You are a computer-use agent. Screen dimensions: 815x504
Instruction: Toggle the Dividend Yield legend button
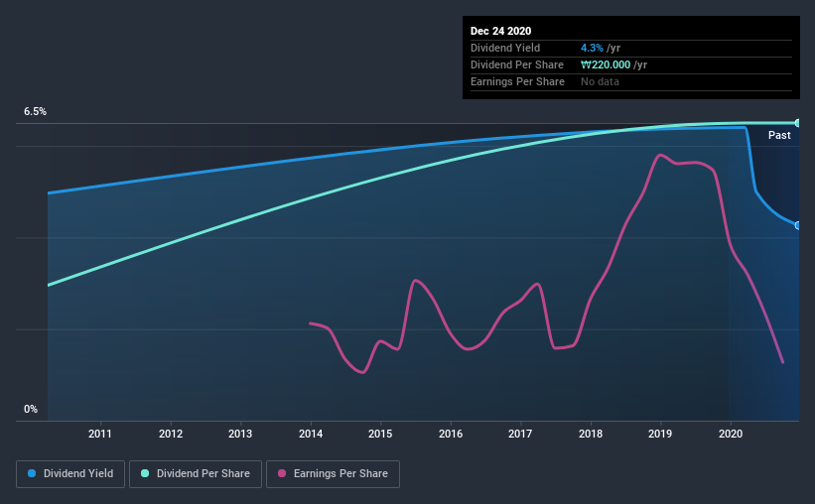[x=70, y=474]
